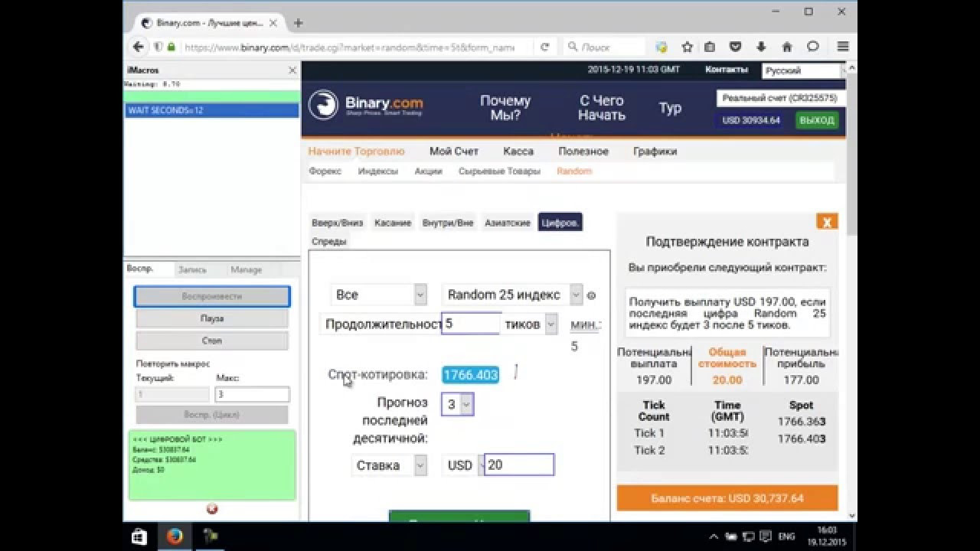
Task: Open the Русский language dropdown
Action: pyautogui.click(x=803, y=70)
